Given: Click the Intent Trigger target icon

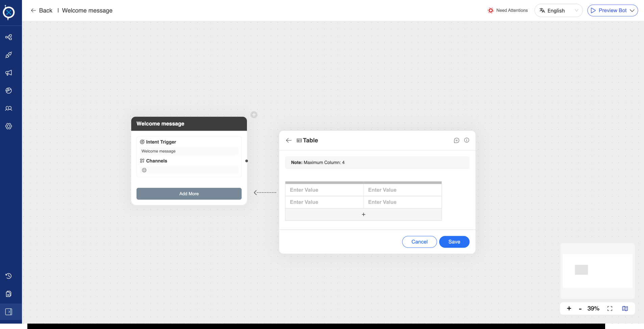Looking at the screenshot, I should pyautogui.click(x=142, y=142).
